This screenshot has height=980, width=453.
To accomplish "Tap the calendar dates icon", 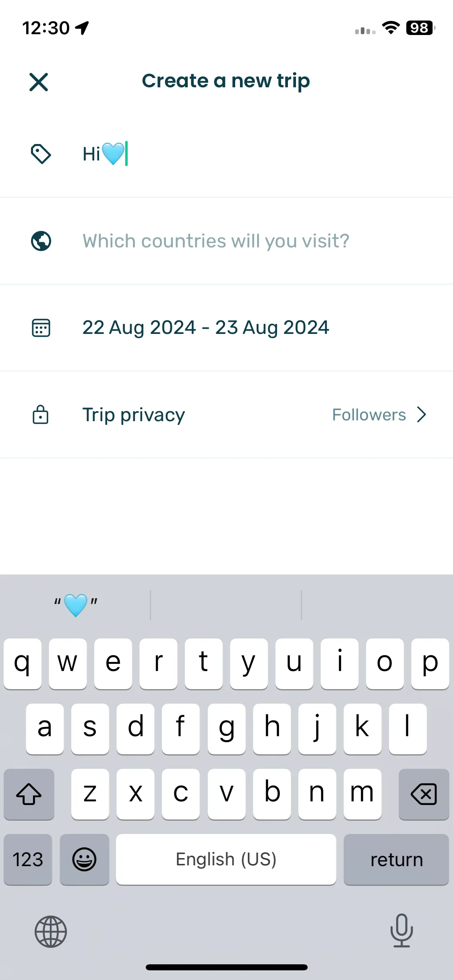I will point(41,328).
